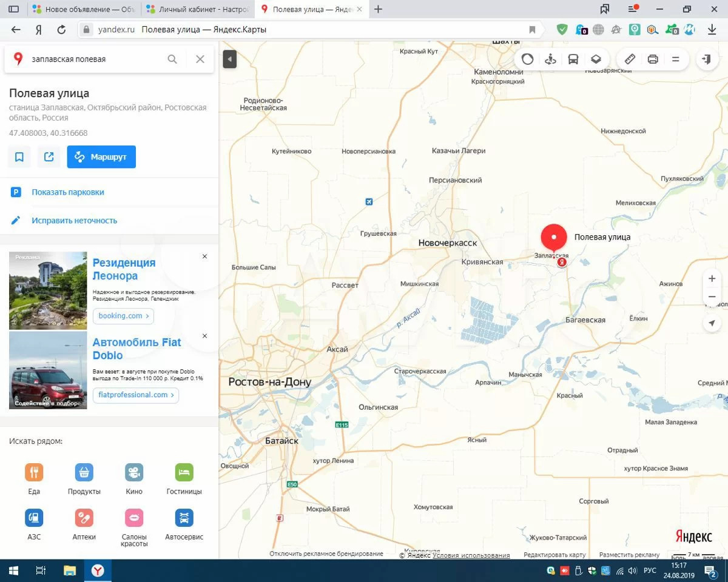The height and width of the screenshot is (582, 728).
Task: Select the 'Полевая улица — Яндекс' tab
Action: tap(311, 9)
